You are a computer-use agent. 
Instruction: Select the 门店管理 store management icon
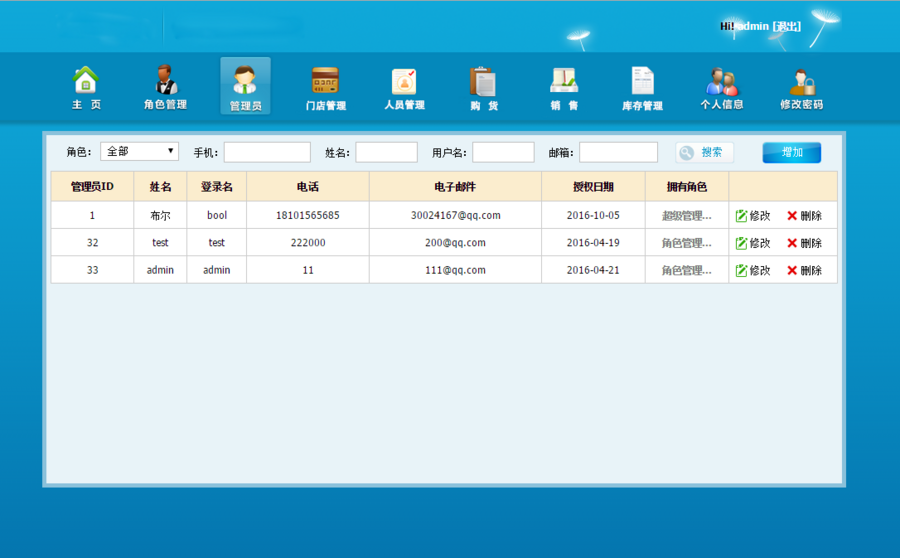coord(325,87)
